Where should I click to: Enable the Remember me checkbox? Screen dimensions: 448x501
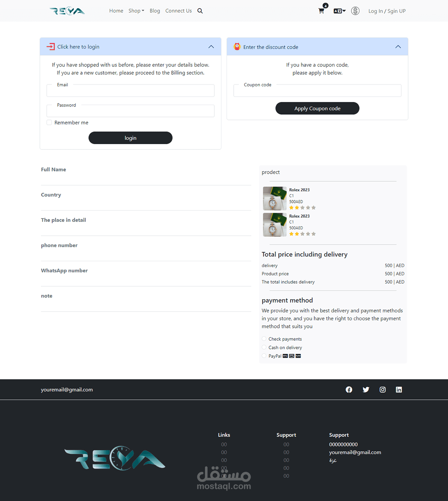click(x=49, y=122)
